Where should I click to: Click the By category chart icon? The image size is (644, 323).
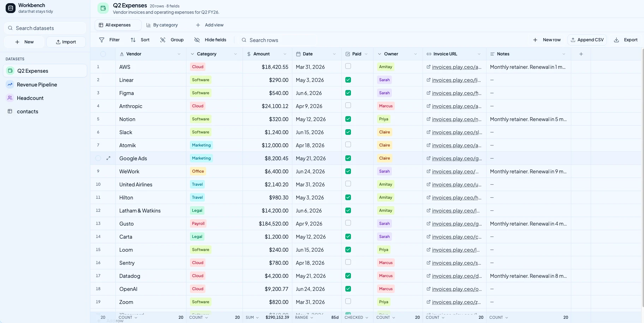tap(149, 25)
